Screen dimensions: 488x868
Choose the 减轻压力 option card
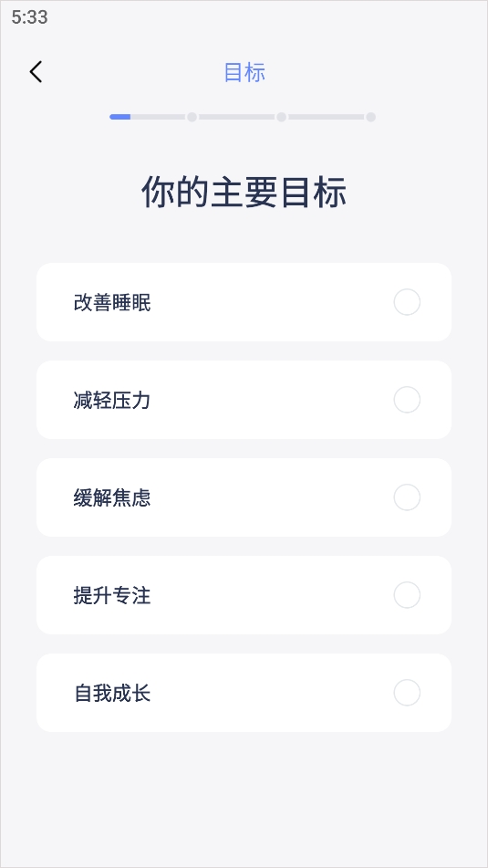point(244,400)
